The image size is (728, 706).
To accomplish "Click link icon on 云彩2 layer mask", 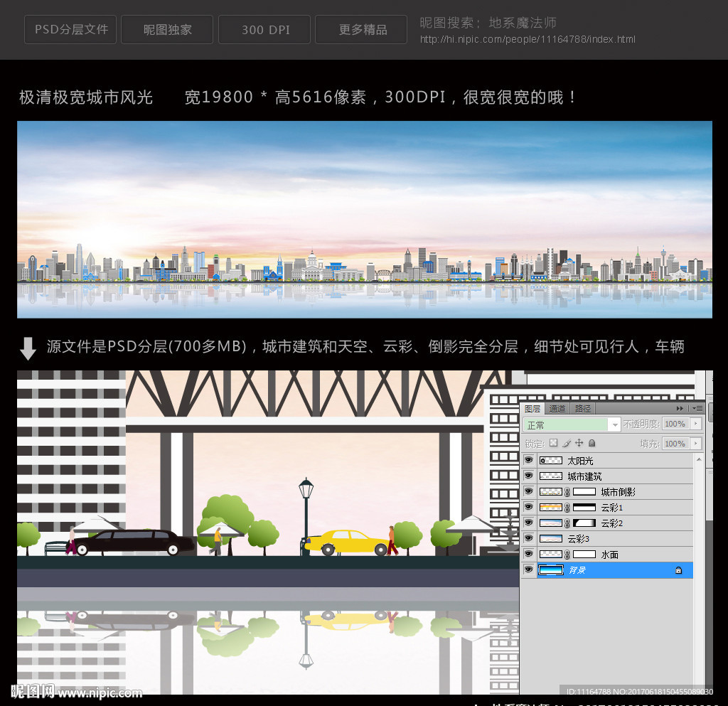I will (567, 523).
